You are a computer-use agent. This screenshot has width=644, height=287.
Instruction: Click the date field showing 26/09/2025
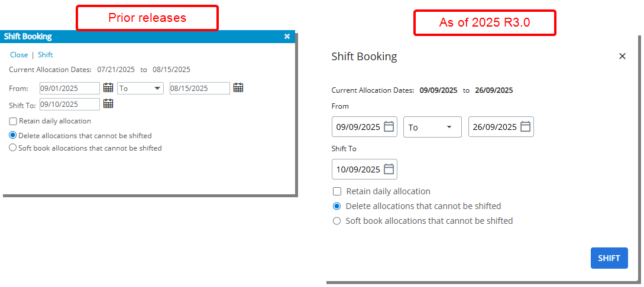[501, 127]
